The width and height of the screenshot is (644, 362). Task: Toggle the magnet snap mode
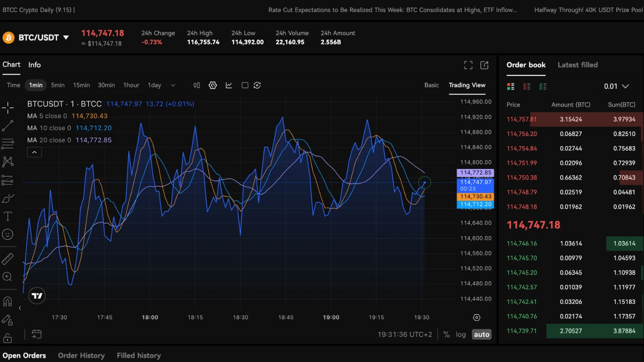pyautogui.click(x=8, y=302)
